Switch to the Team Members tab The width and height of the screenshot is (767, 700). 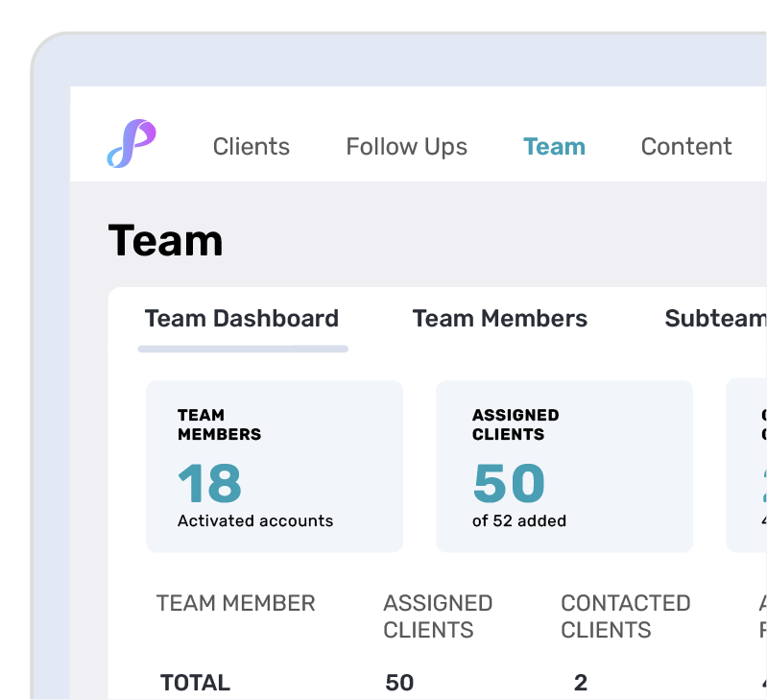coord(499,319)
